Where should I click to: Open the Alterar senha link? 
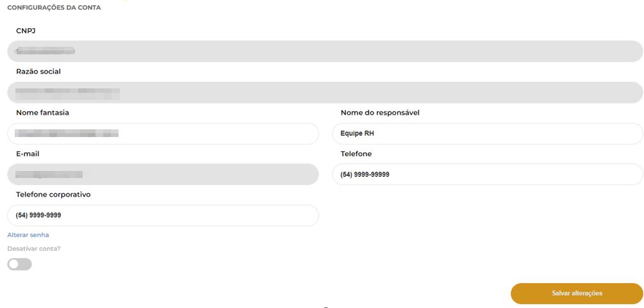[x=28, y=235]
